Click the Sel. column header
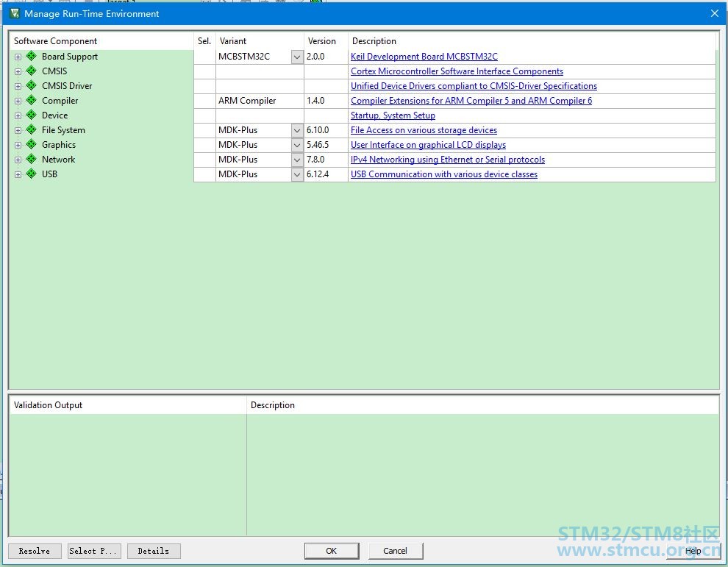Screen dimensions: 728x567 204,41
